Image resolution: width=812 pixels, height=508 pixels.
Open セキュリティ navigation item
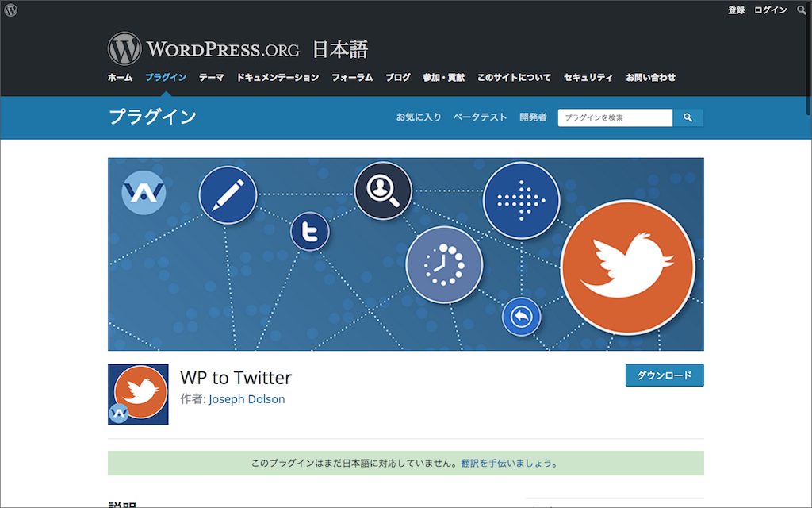[x=588, y=78]
